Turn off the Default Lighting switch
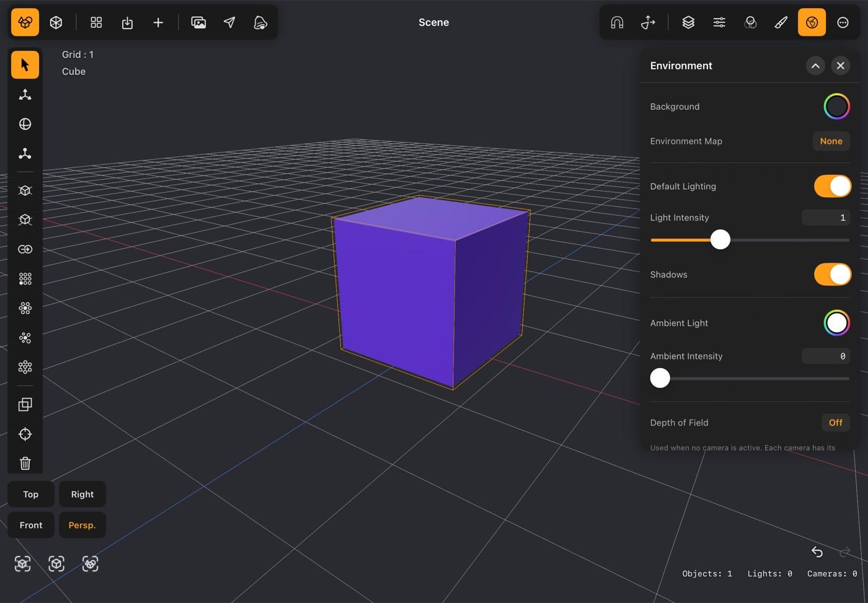Image resolution: width=868 pixels, height=603 pixels. pos(833,186)
